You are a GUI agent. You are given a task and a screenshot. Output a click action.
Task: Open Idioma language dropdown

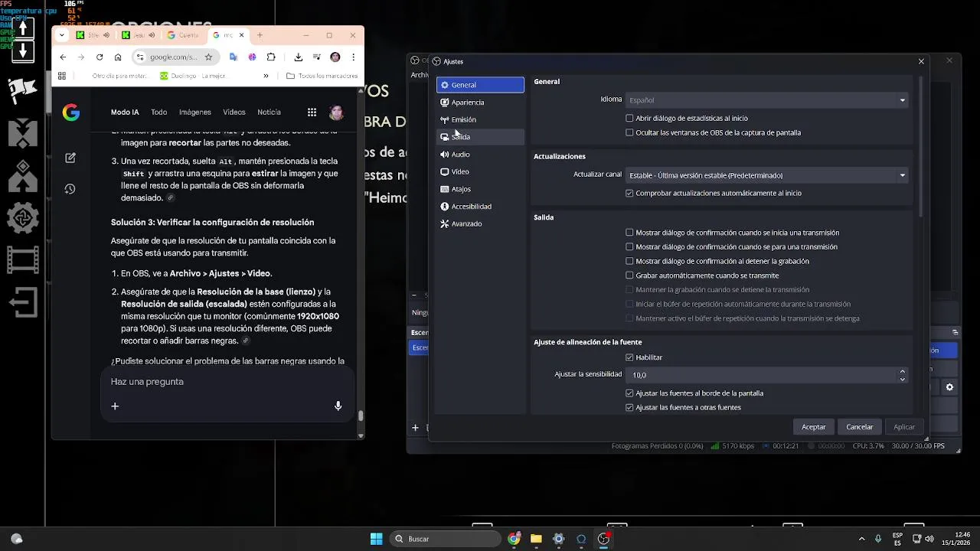pos(767,100)
